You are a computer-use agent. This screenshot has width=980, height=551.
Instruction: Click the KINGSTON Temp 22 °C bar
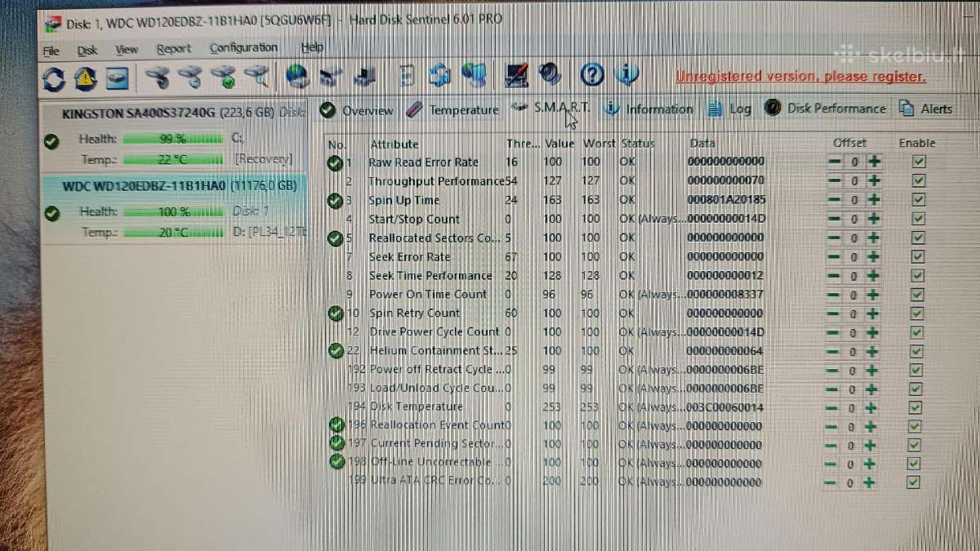(174, 160)
